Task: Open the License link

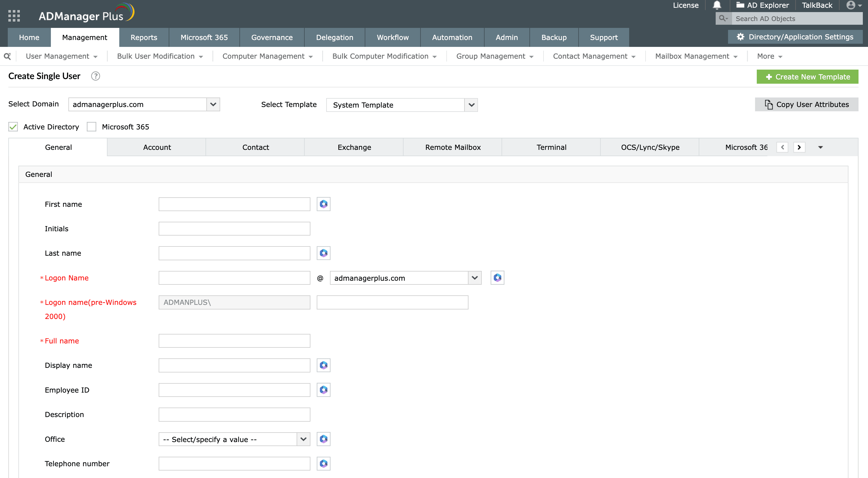Action: click(x=686, y=5)
